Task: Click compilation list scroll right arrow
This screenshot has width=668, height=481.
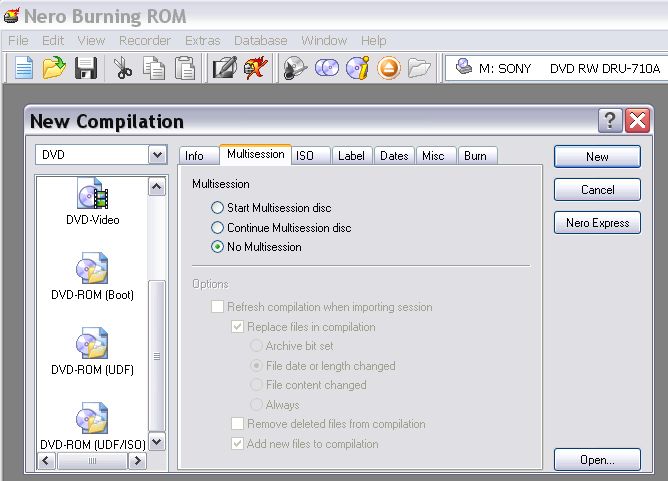Action: (x=138, y=461)
